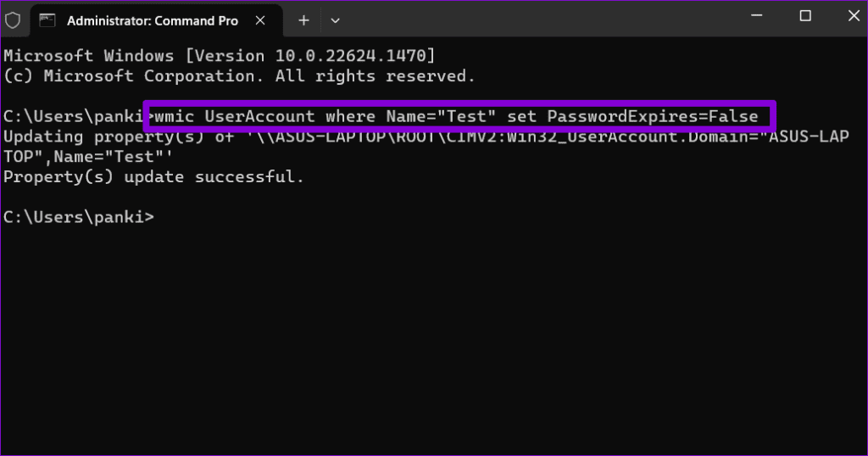Click the TOP",Name="Test" output line

point(88,157)
